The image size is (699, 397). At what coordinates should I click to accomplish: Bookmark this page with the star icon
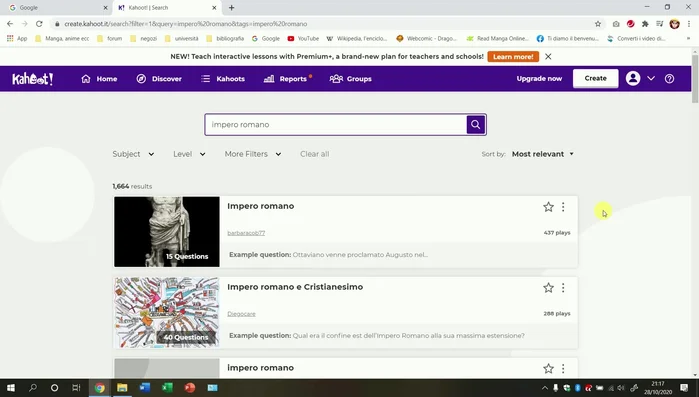tap(598, 24)
